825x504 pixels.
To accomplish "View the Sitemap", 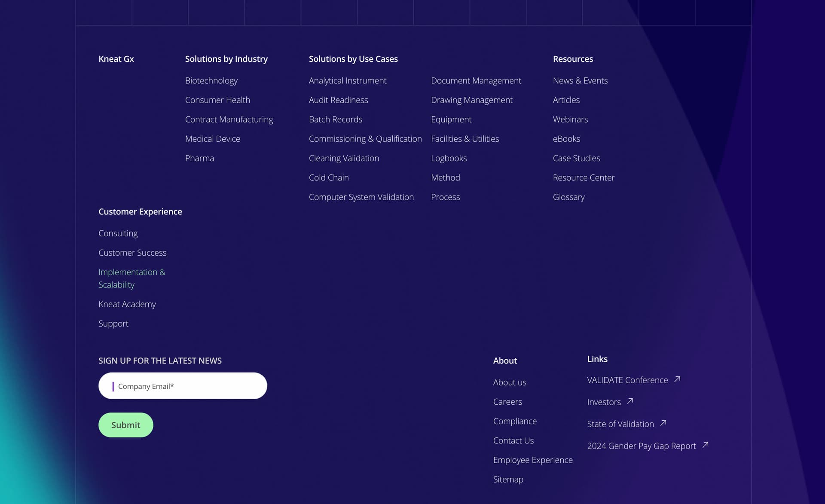I will pyautogui.click(x=508, y=479).
